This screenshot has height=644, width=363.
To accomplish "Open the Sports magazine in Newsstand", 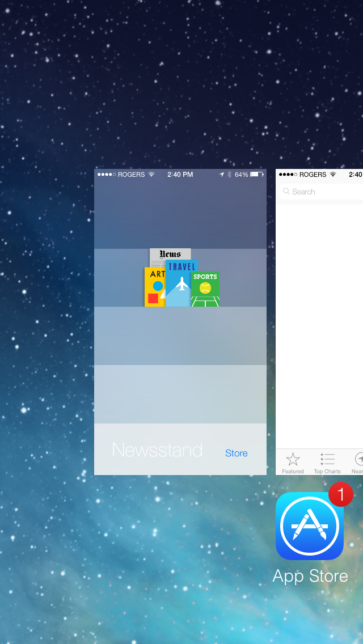I will (x=205, y=289).
